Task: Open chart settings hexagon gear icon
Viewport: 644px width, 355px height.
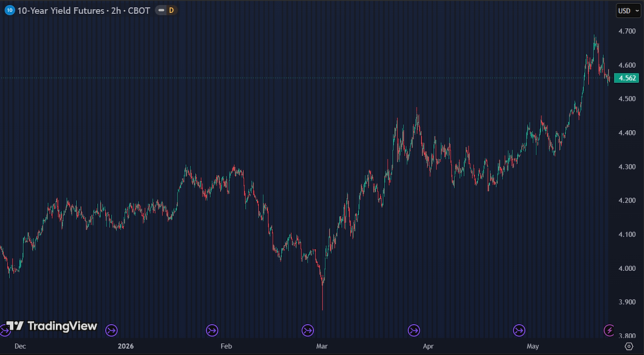Action: click(x=628, y=346)
